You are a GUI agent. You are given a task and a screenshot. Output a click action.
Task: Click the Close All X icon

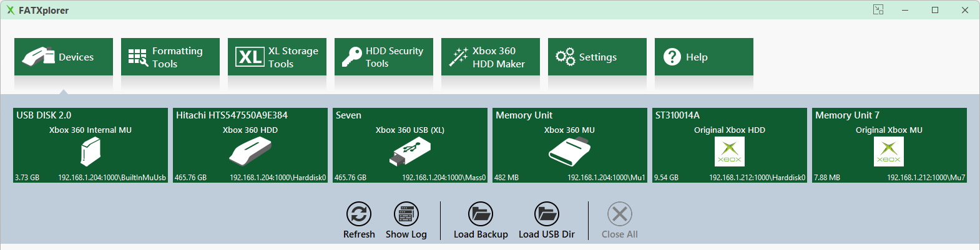coord(620,214)
